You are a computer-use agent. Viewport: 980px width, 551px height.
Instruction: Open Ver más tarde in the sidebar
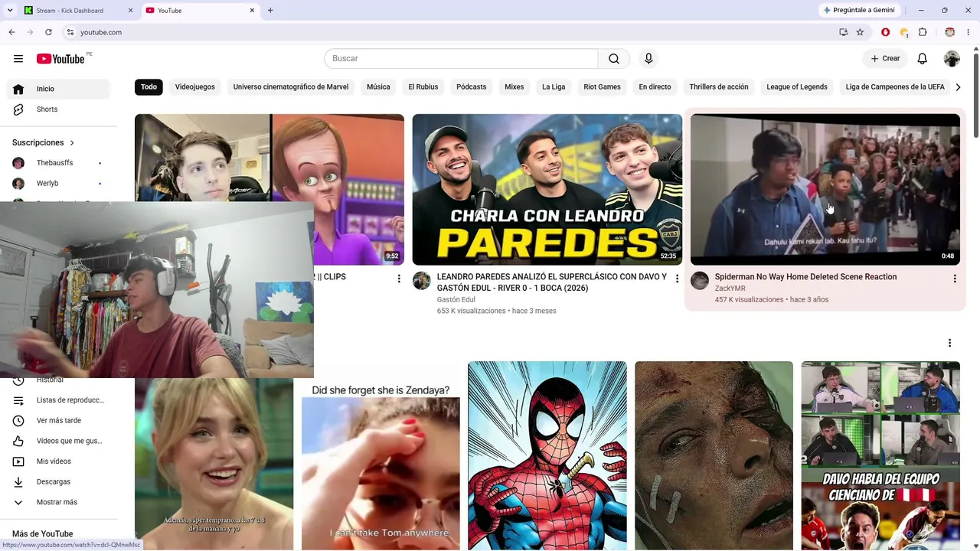coord(58,421)
